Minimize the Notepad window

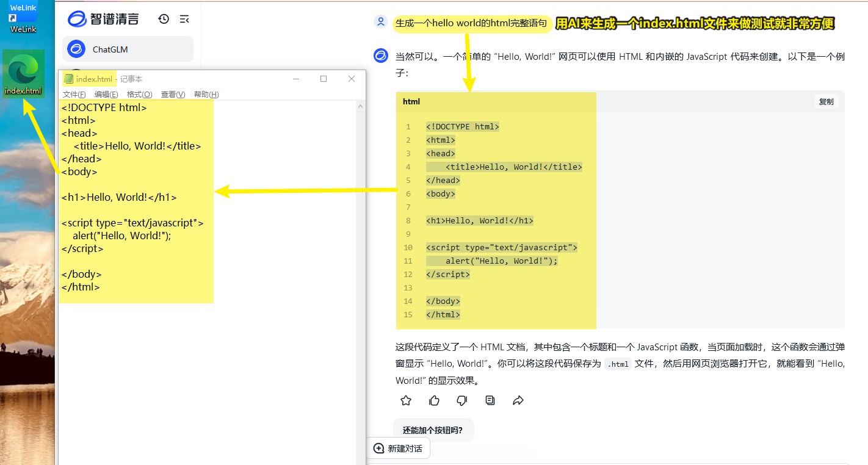tap(296, 79)
